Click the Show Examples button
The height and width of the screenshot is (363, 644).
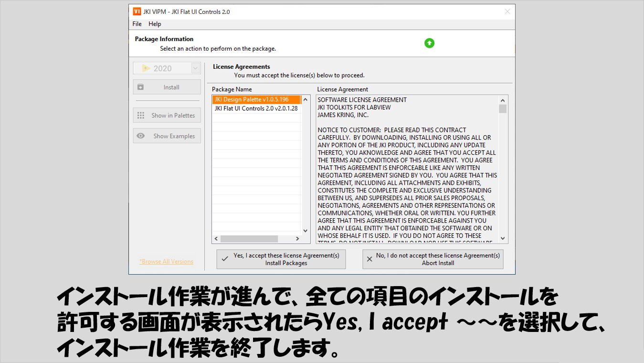pyautogui.click(x=167, y=136)
